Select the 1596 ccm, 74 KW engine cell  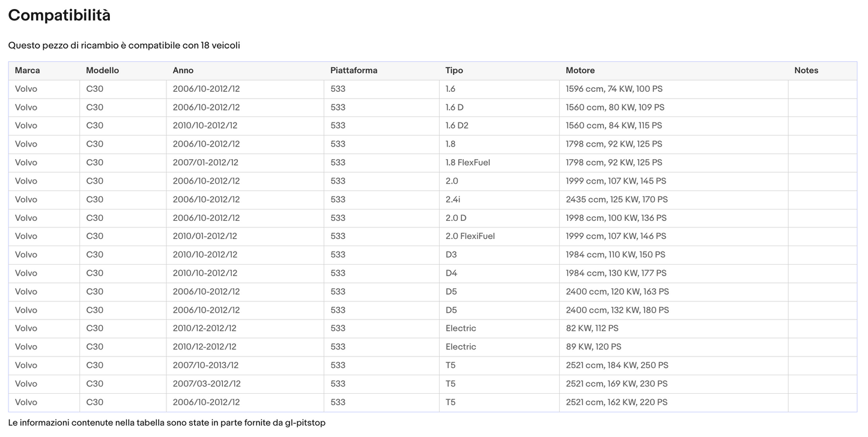click(x=614, y=89)
